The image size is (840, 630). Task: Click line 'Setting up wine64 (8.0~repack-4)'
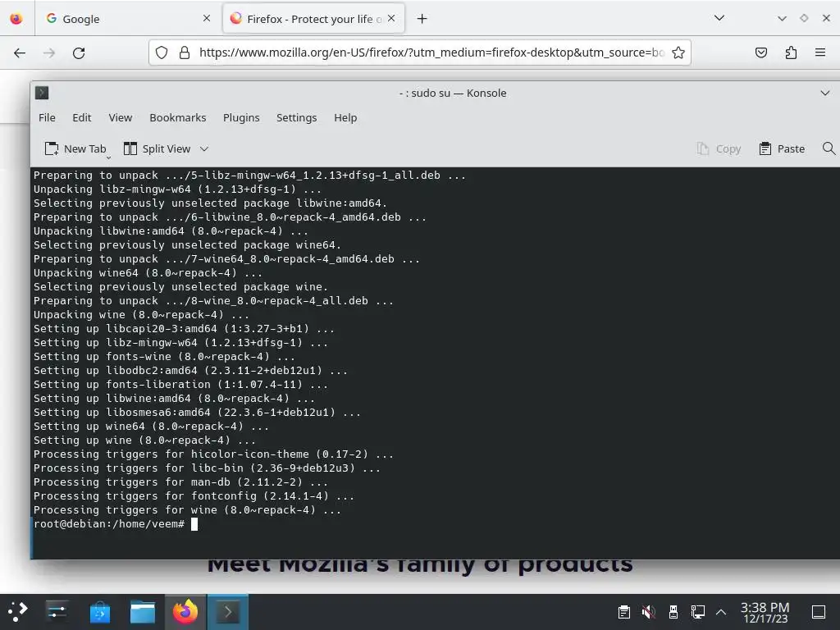[151, 427]
